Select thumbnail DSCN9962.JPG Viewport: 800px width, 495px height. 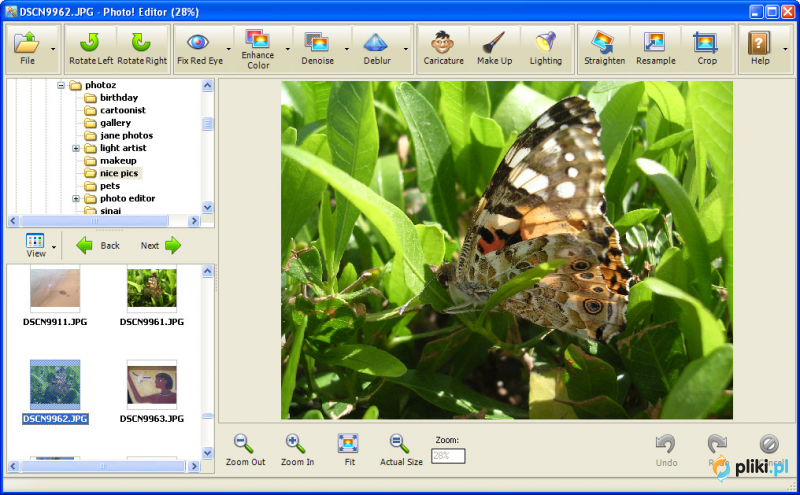pos(55,391)
